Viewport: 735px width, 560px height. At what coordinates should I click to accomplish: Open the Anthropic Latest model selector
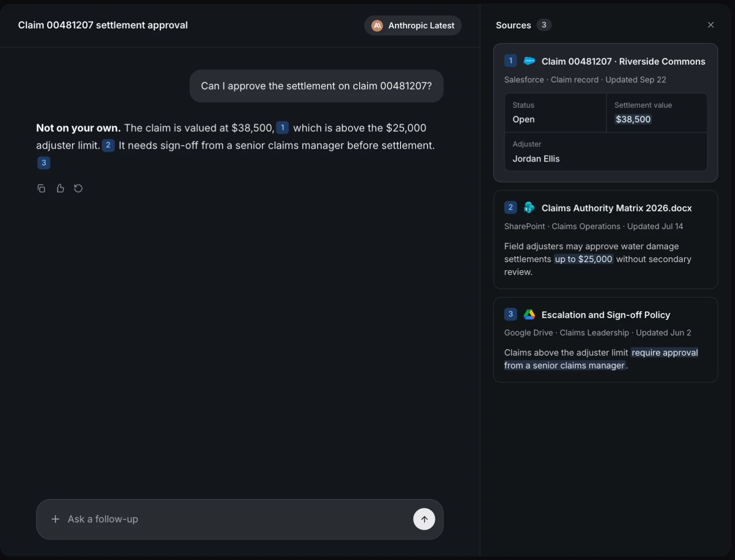pyautogui.click(x=413, y=26)
